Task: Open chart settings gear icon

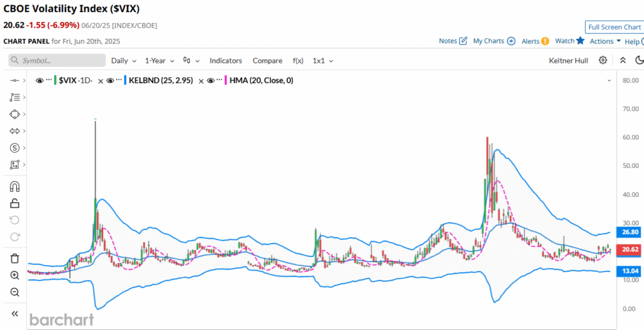Action: click(x=602, y=60)
